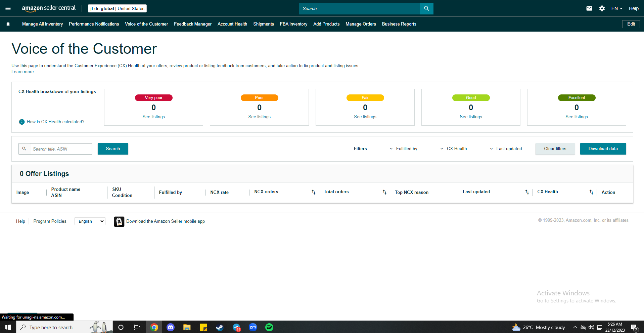The height and width of the screenshot is (333, 644).
Task: Open the notifications action center icon
Action: pyautogui.click(x=634, y=328)
